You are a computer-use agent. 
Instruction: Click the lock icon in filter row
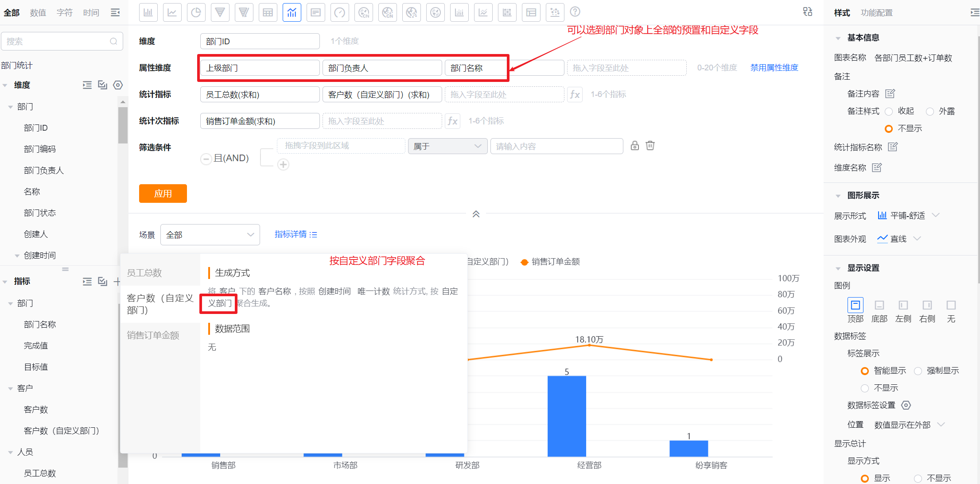(635, 145)
